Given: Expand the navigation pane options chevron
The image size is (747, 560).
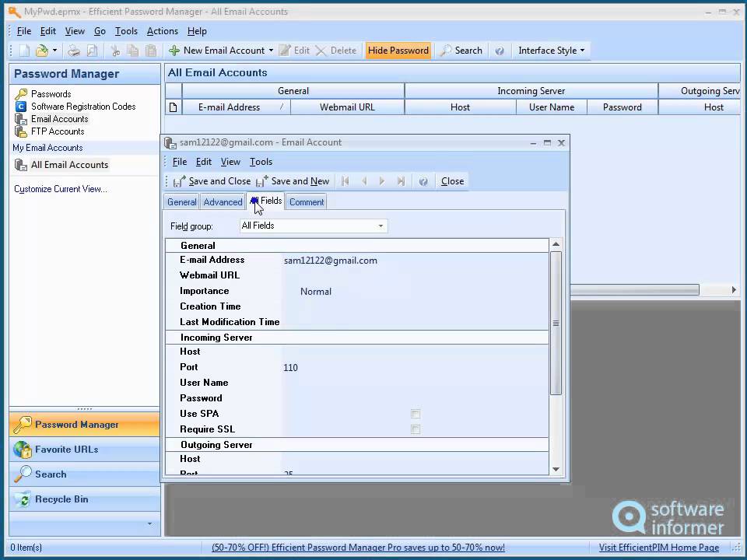Looking at the screenshot, I should pyautogui.click(x=149, y=523).
